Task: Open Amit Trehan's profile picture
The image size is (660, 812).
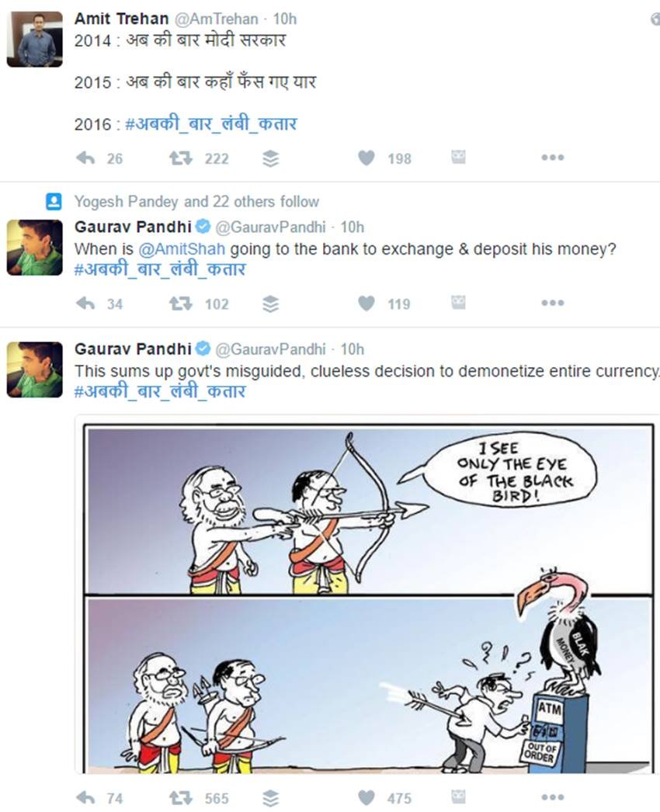Action: (35, 40)
